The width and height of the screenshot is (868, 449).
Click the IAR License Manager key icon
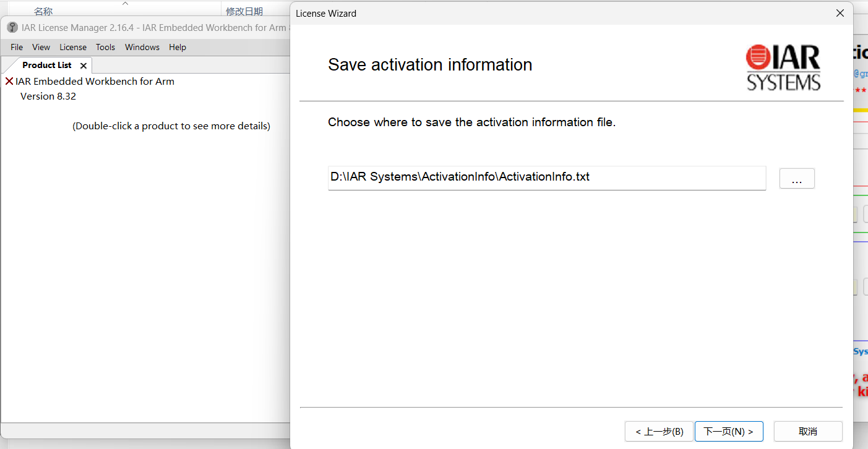(x=12, y=27)
